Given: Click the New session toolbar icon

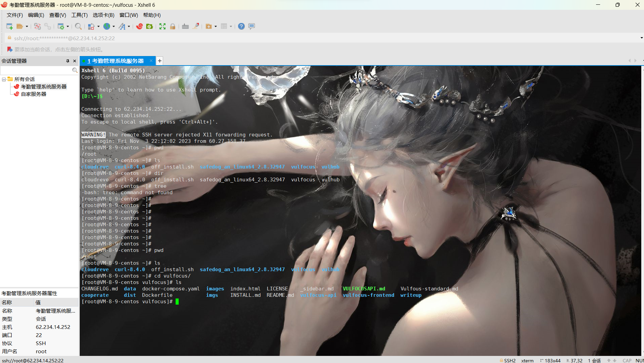Looking at the screenshot, I should pyautogui.click(x=9, y=26).
